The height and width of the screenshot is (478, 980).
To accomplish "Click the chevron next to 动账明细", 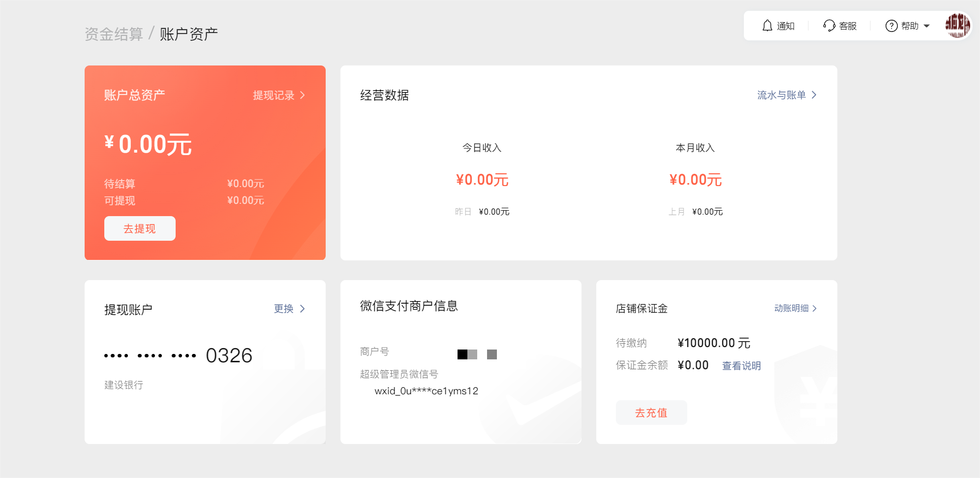I will [815, 308].
